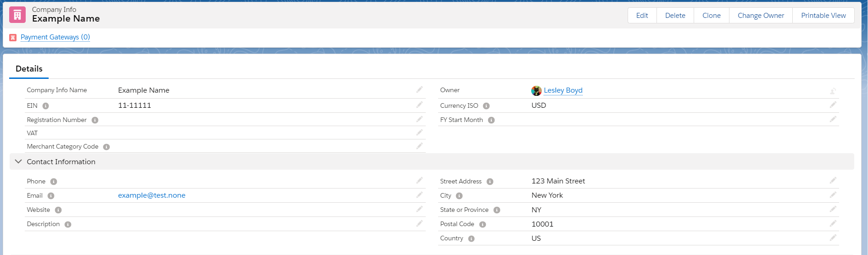Open the Printable View
Viewport: 868px width, 255px height.
(x=823, y=16)
